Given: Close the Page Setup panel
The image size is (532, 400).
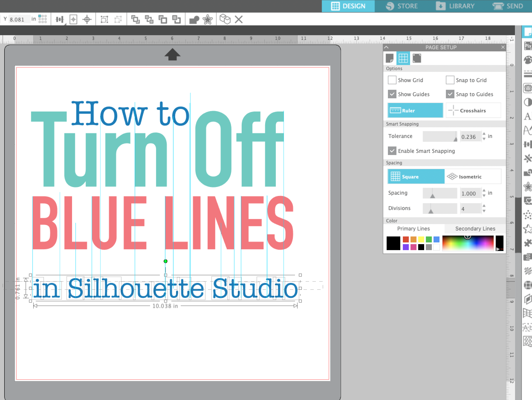Looking at the screenshot, I should [x=503, y=47].
